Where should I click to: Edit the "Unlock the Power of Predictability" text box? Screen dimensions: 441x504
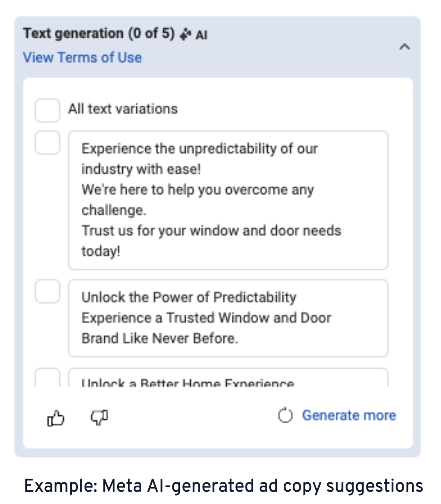[228, 318]
